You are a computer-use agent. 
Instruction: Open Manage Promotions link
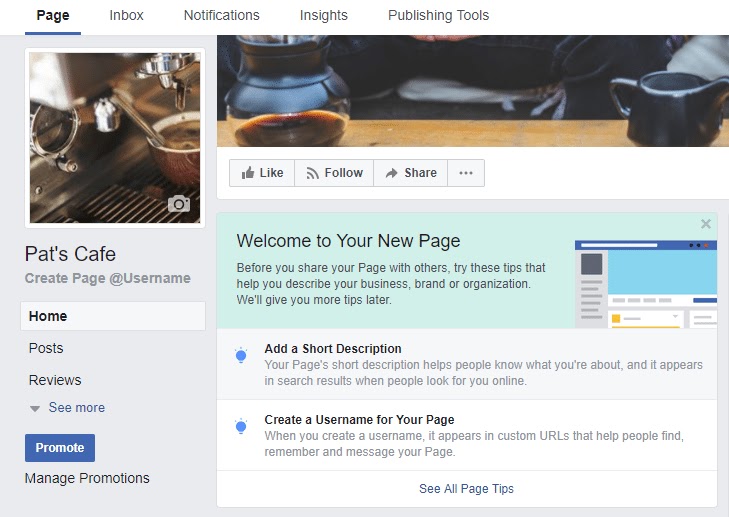87,478
